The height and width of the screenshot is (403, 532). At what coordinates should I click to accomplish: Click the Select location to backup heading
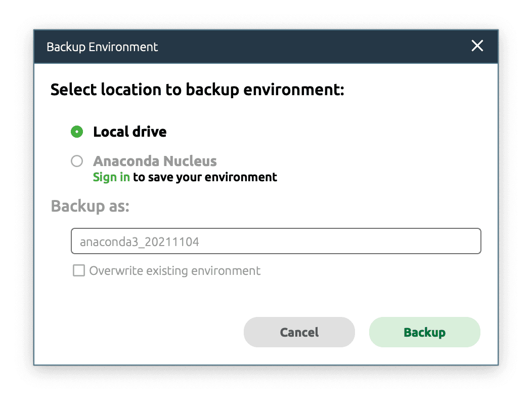(x=197, y=90)
